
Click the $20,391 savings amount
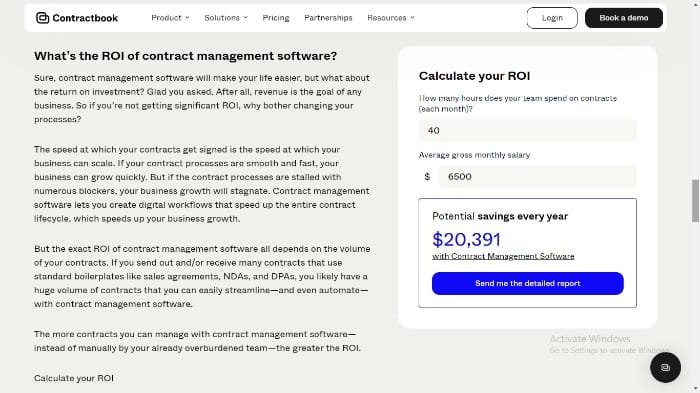(467, 239)
